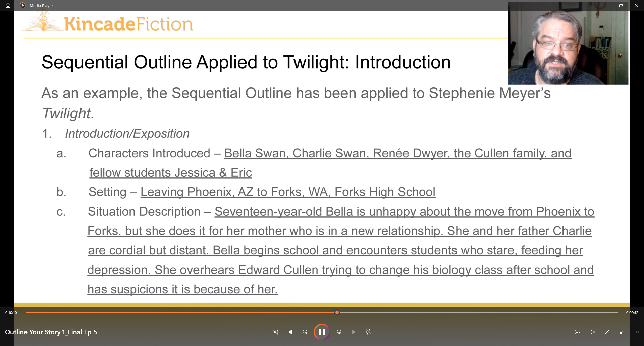Click the presenter webcam video overlay
Screen dimensions: 644x346
coord(568,44)
